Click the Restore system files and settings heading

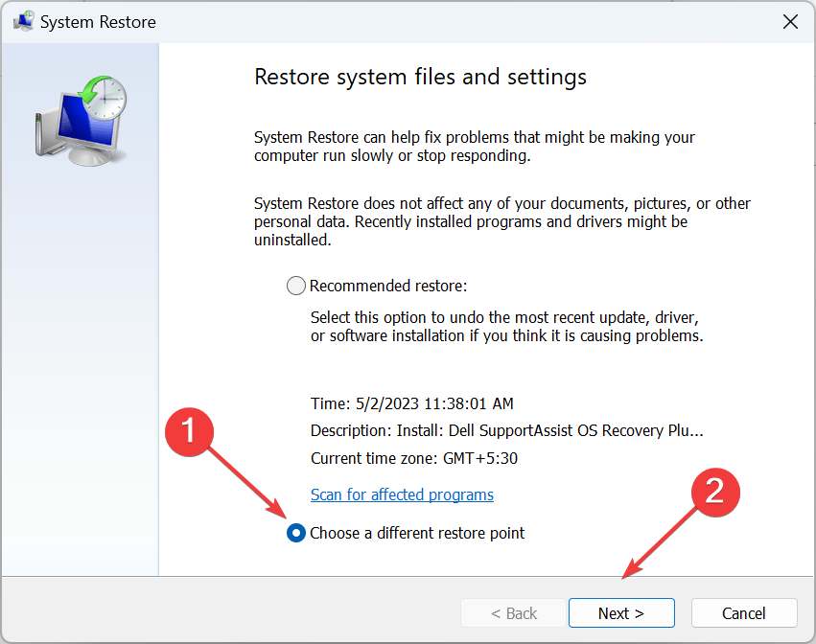[420, 77]
